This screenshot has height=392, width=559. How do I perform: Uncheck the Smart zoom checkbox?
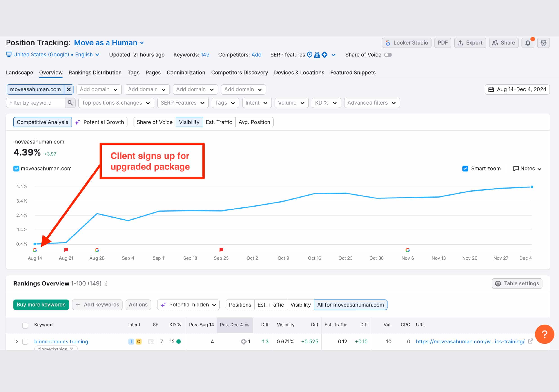pyautogui.click(x=465, y=169)
